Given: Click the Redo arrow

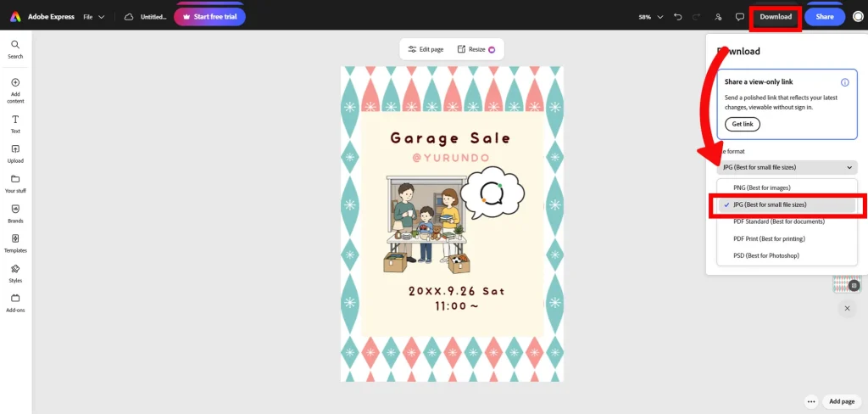Looking at the screenshot, I should pyautogui.click(x=697, y=17).
